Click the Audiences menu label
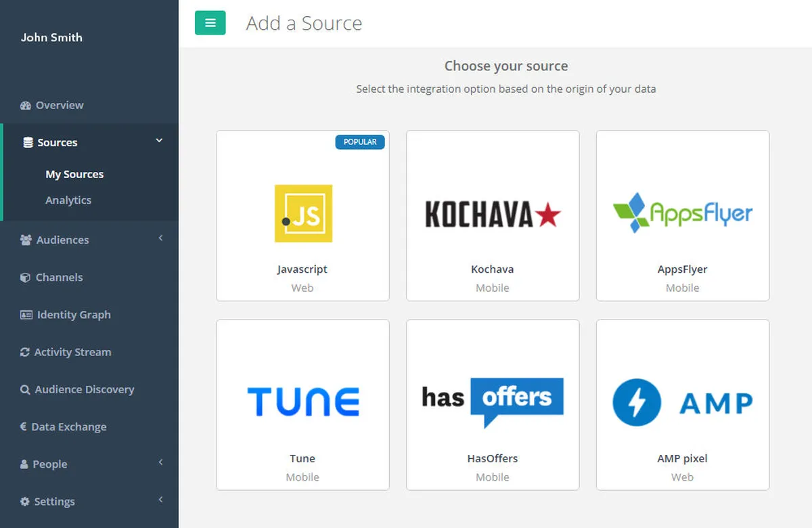 point(63,240)
